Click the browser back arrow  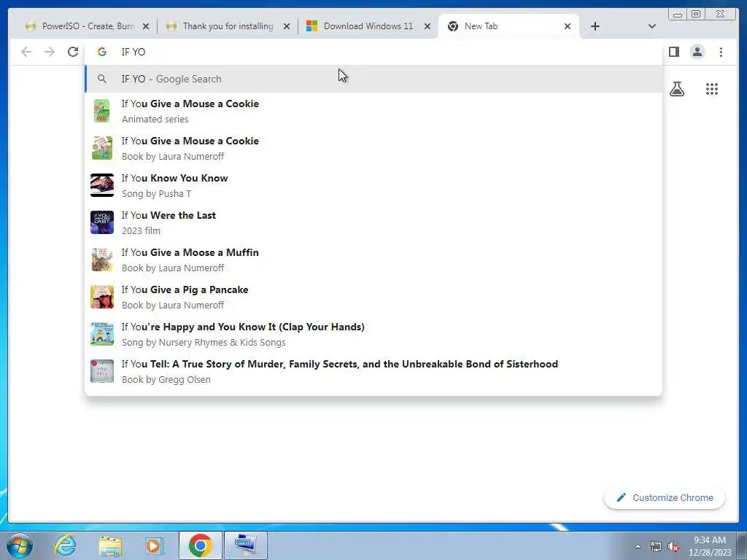[x=26, y=52]
